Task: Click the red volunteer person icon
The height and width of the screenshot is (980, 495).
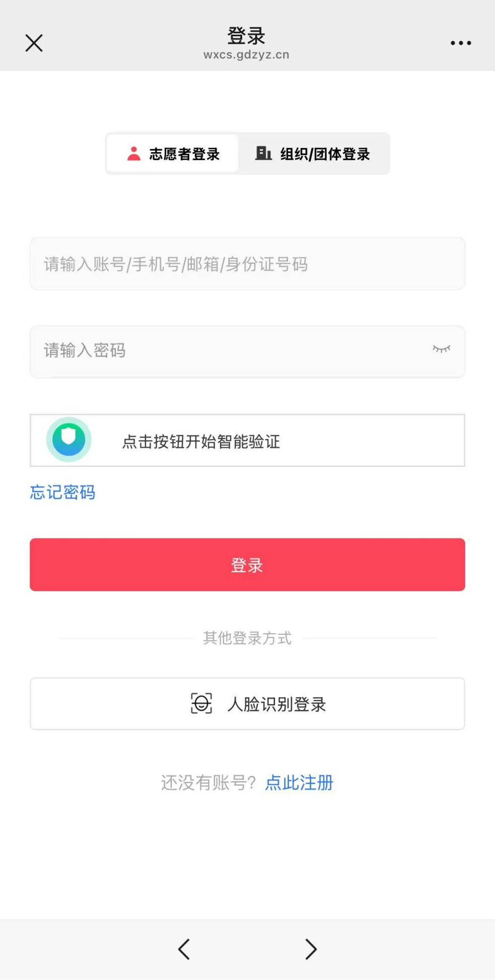Action: (x=134, y=154)
